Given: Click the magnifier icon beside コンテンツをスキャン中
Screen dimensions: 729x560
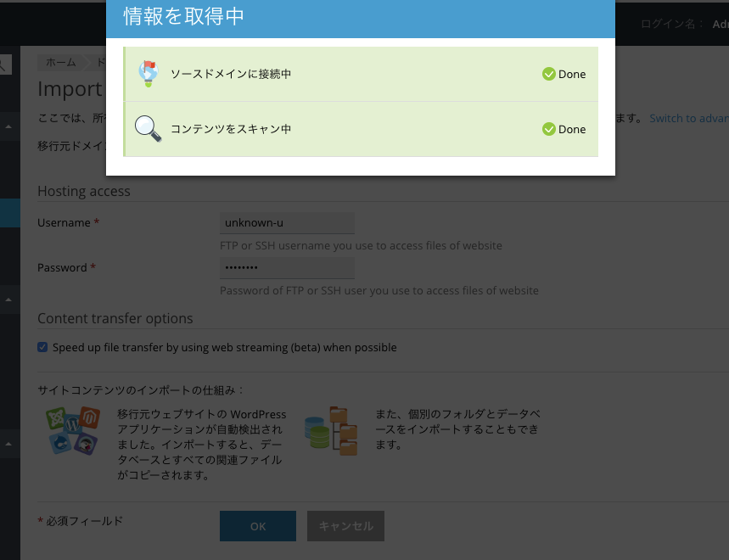Looking at the screenshot, I should pos(148,129).
